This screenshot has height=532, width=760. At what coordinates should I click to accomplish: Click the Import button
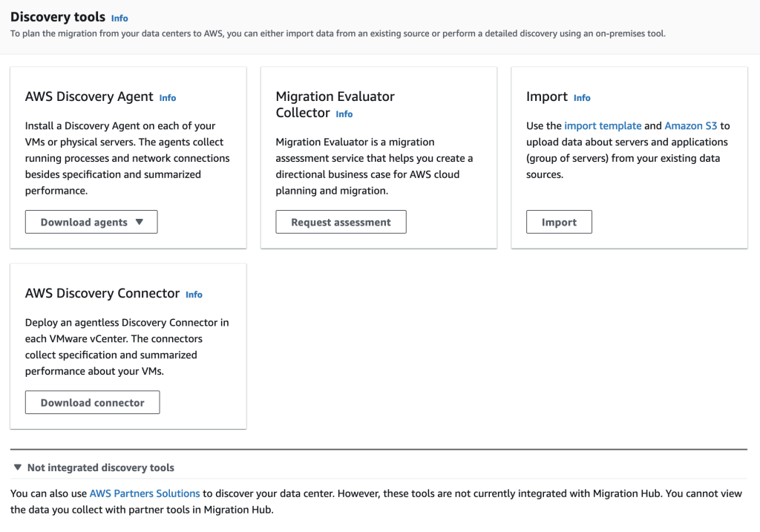click(559, 221)
